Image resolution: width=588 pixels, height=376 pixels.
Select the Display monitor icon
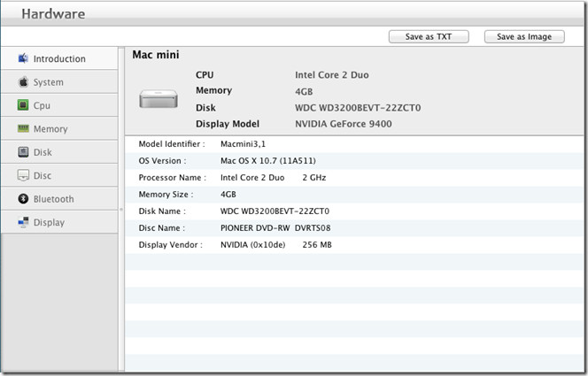click(24, 223)
